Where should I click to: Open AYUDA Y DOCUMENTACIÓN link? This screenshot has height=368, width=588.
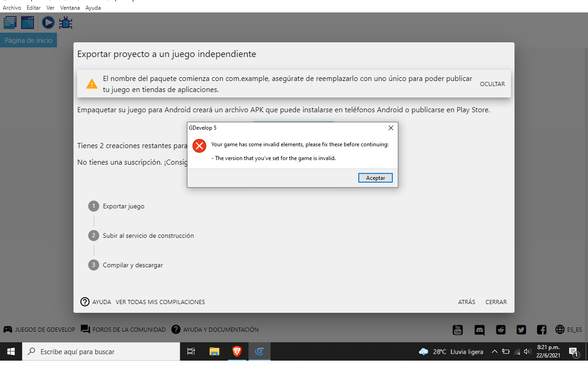[x=215, y=329]
